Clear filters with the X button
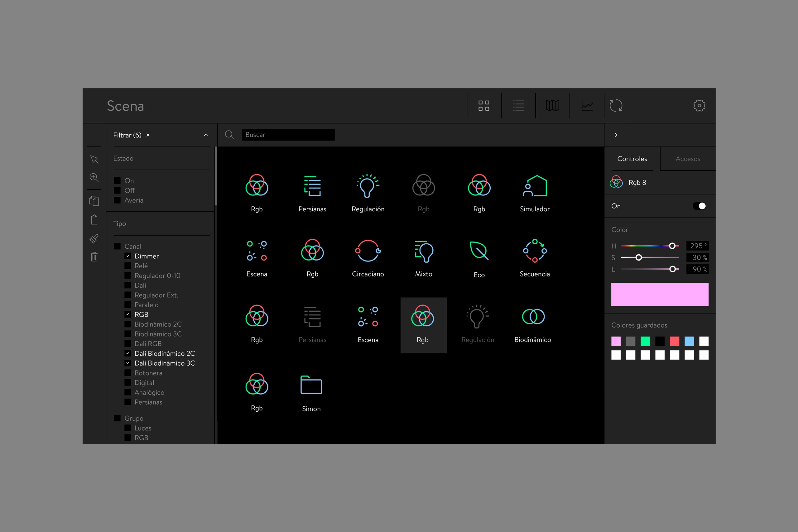This screenshot has width=798, height=532. click(x=148, y=135)
